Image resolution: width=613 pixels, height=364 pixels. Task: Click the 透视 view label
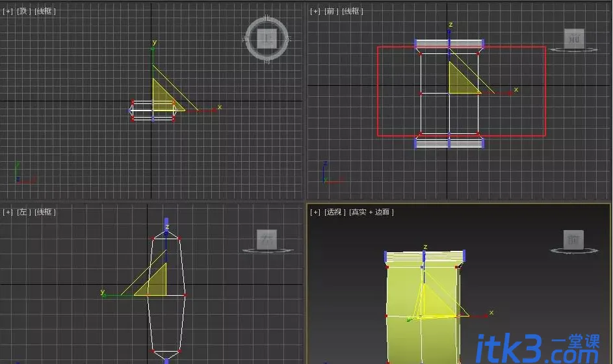[335, 212]
